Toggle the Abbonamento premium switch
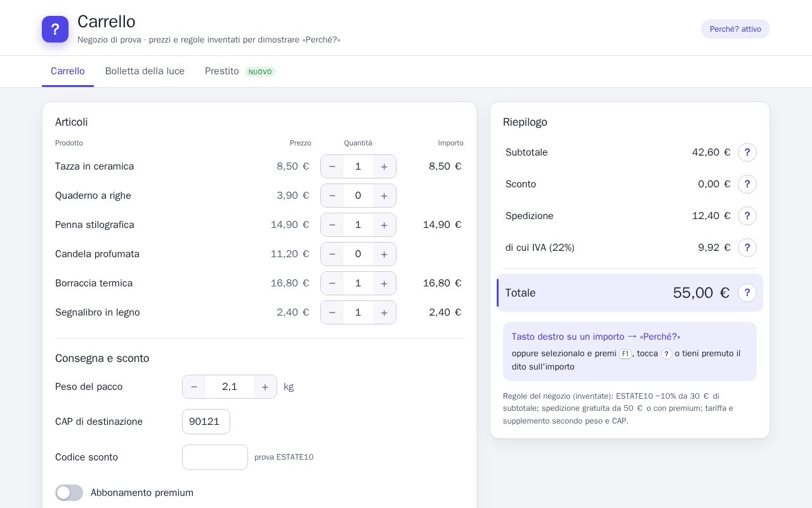This screenshot has width=812, height=508. (x=69, y=493)
